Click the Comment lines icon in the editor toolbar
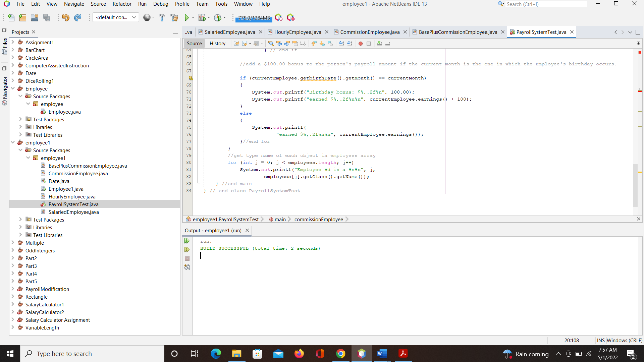The image size is (644, 362). tap(379, 44)
